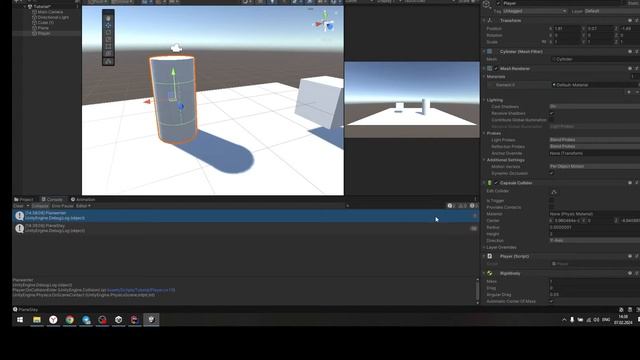
Task: Enable Provides Contacts checkbox
Action: [552, 207]
